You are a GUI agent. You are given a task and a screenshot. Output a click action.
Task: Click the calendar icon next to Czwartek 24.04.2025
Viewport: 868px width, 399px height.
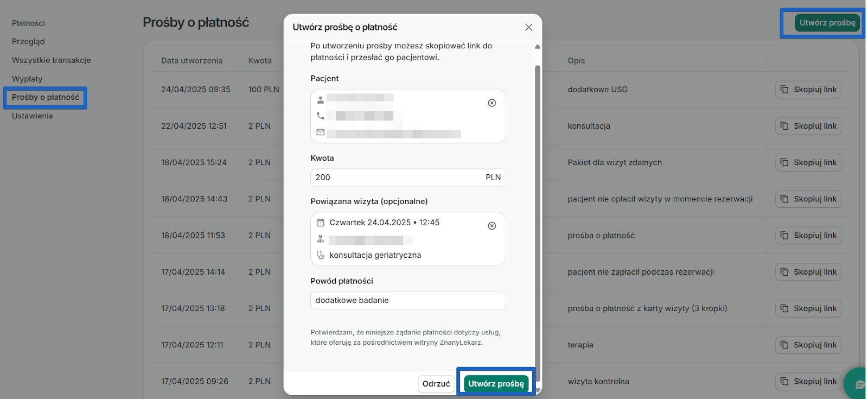pyautogui.click(x=321, y=222)
